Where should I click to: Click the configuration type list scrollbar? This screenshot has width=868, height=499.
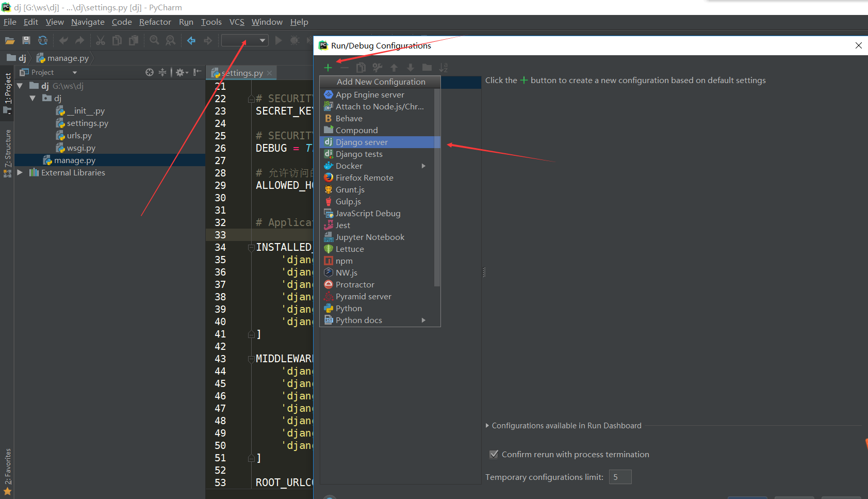click(x=437, y=188)
